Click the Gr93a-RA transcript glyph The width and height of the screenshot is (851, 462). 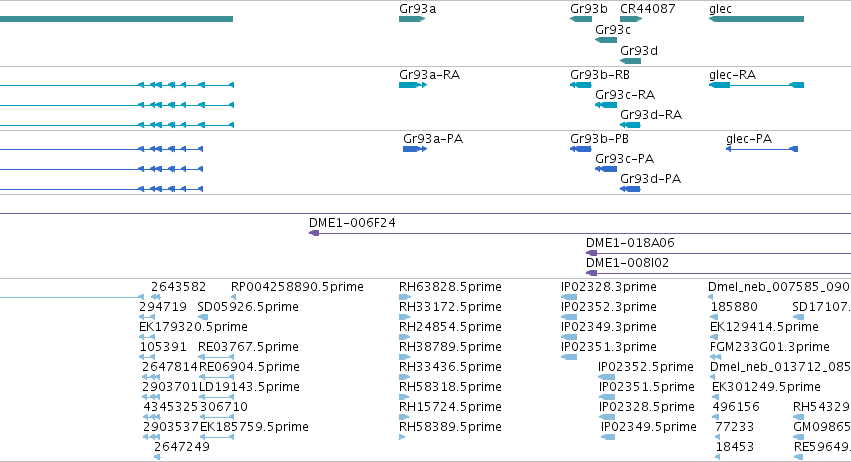413,85
